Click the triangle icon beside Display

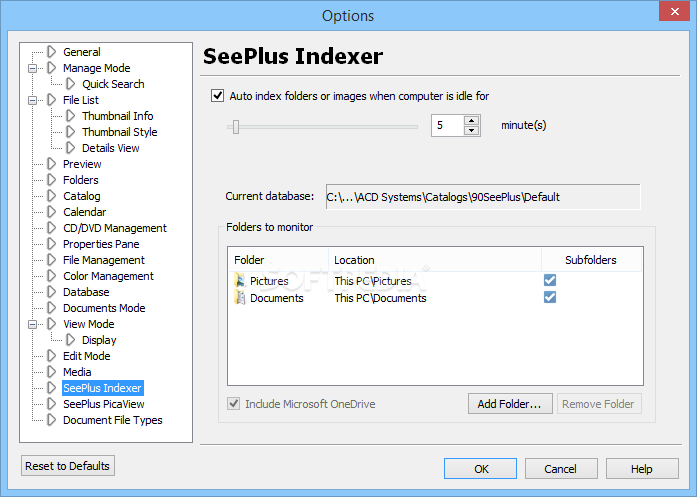tap(71, 340)
